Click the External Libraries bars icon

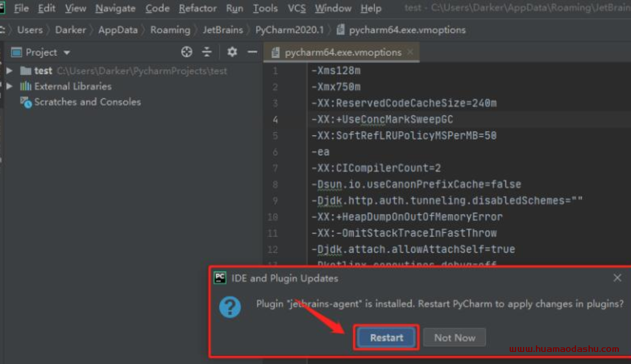pyautogui.click(x=25, y=86)
